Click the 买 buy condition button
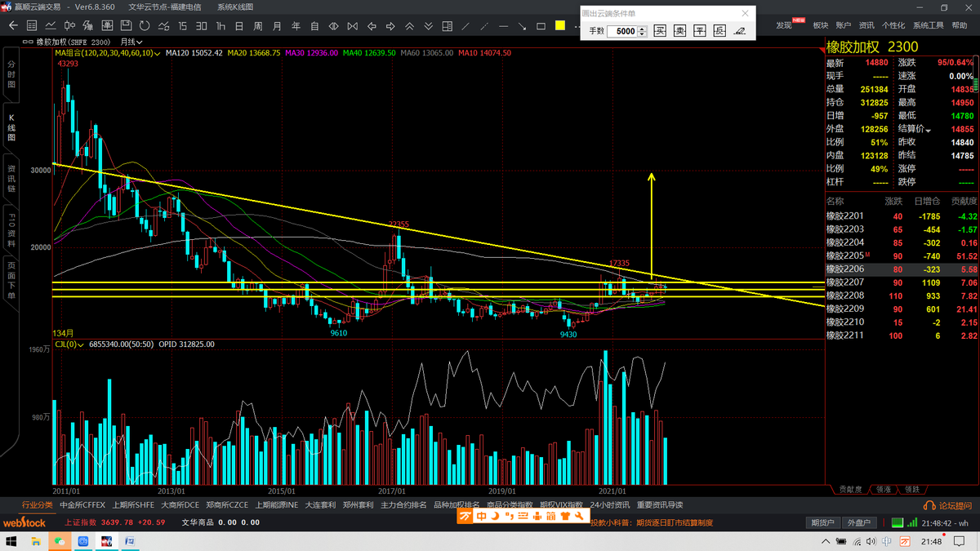Viewport: 980px width, 551px height. coord(660,31)
